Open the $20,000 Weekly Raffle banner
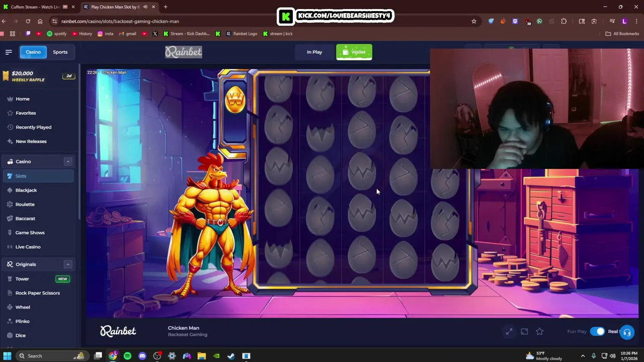Screen dimensions: 644x362 [x=39, y=76]
